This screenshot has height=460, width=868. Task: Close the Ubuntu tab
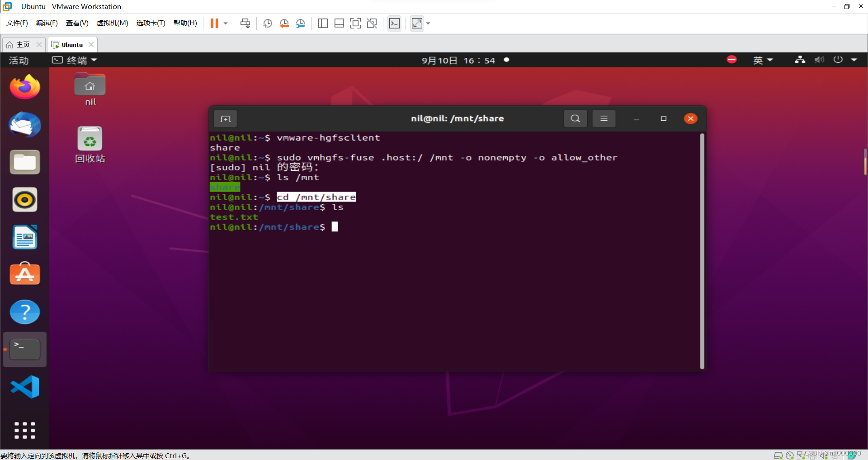(91, 44)
